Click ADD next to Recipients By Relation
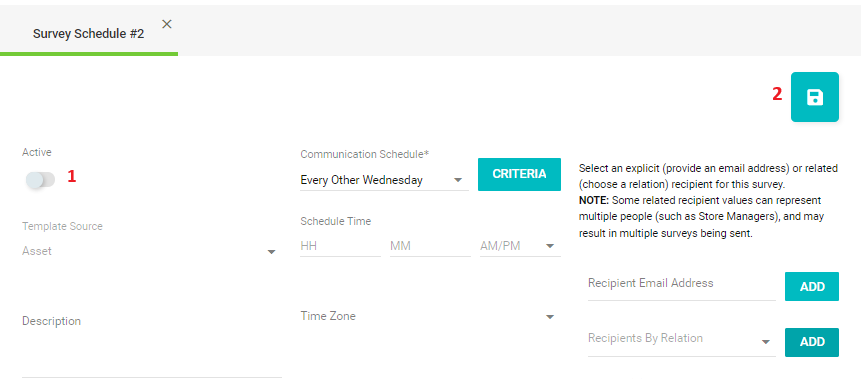 pyautogui.click(x=812, y=342)
